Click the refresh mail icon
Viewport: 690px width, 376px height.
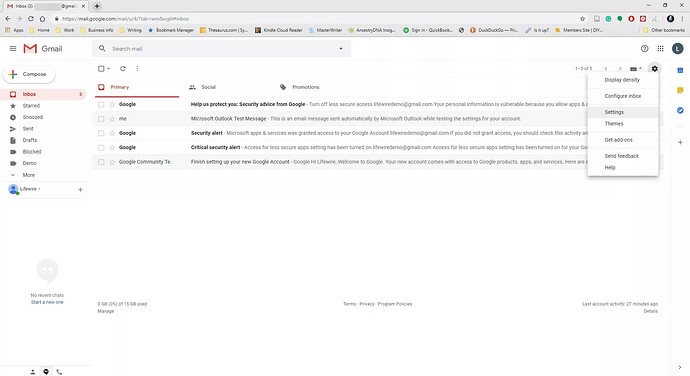pos(123,69)
